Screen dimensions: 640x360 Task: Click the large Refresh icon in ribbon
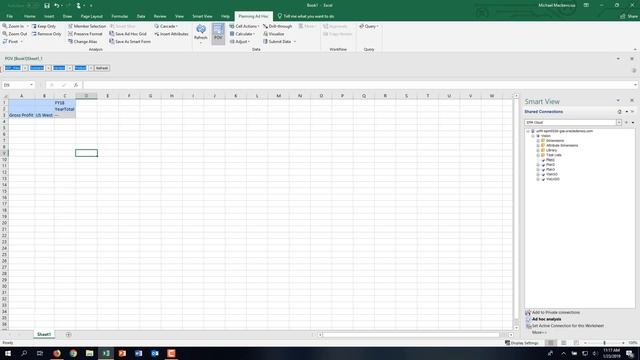tap(201, 29)
